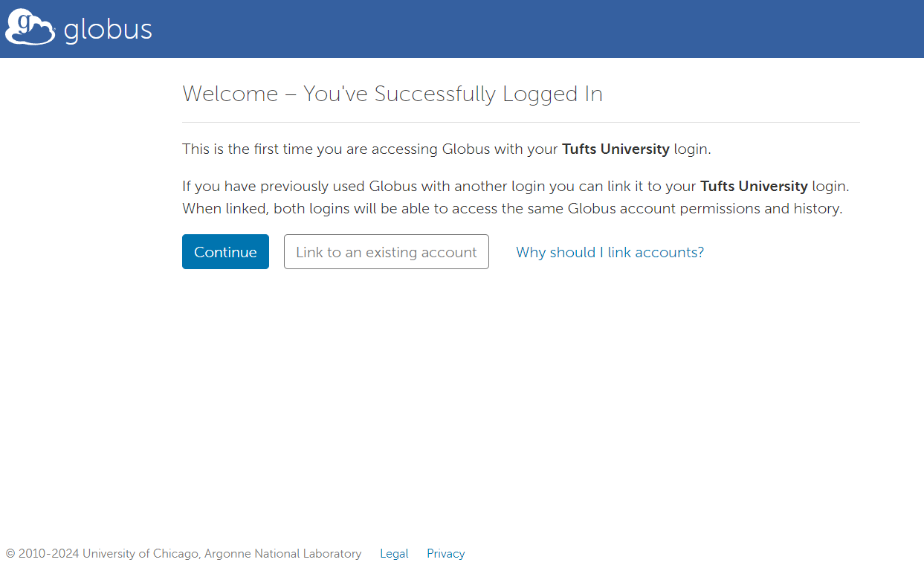This screenshot has height=571, width=924.
Task: Click the account linking explanation text
Action: 515,197
